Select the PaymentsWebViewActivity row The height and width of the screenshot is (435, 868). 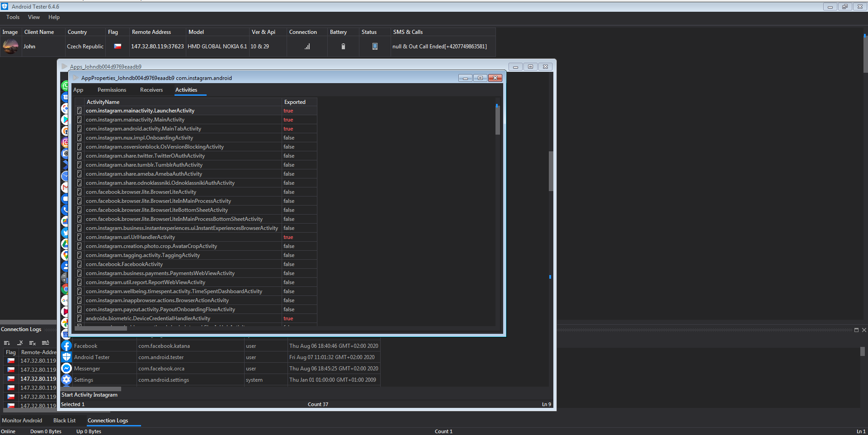coord(195,273)
